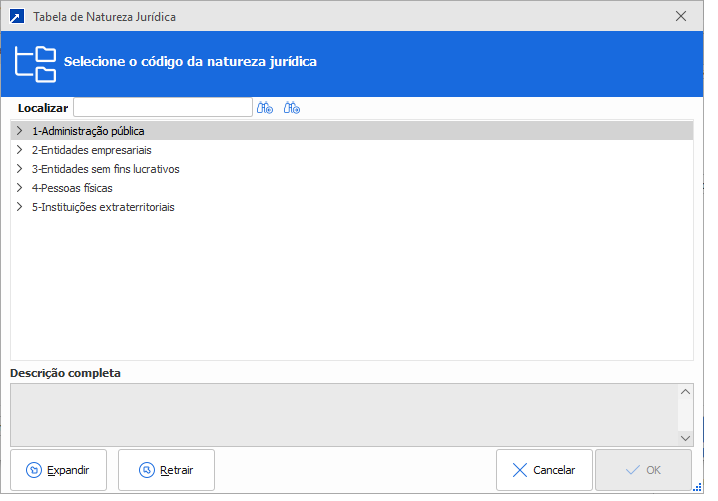Select the 5-Instituições extraterritoriais item
Image resolution: width=718 pixels, height=501 pixels.
[103, 207]
